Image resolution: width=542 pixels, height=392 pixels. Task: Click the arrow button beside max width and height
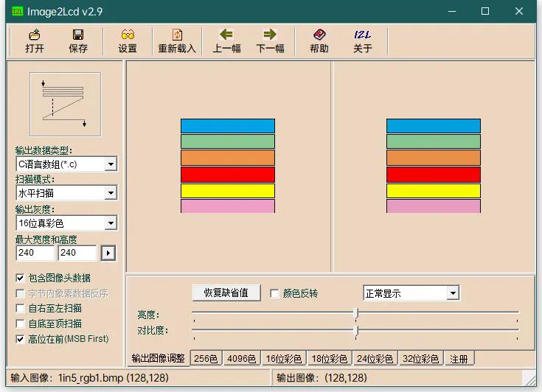pyautogui.click(x=108, y=253)
